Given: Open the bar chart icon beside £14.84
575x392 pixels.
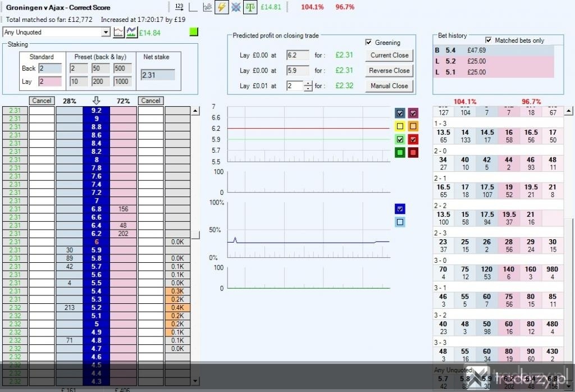Looking at the screenshot, I should (131, 32).
